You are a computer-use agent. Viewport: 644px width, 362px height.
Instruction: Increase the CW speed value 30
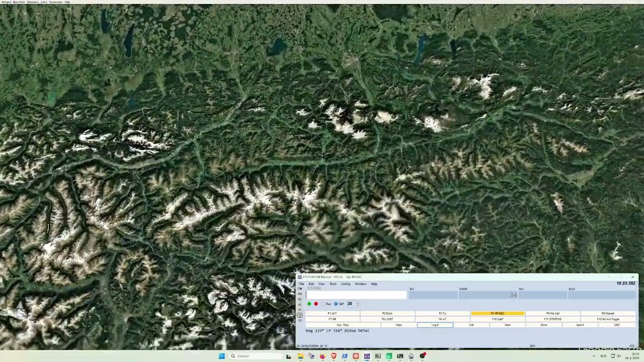click(x=358, y=303)
